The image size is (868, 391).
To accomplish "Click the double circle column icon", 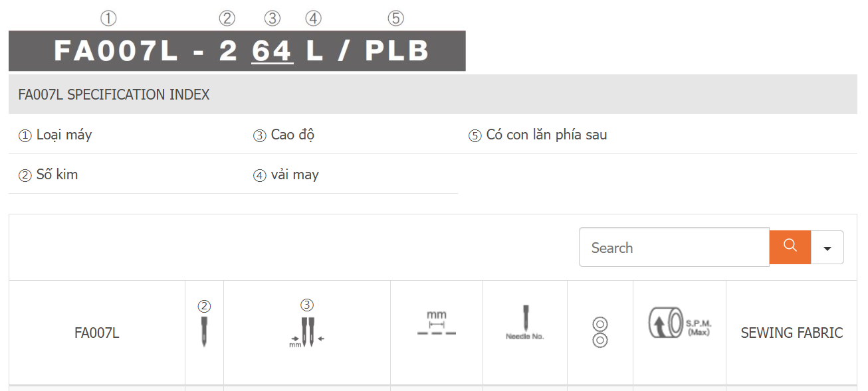I will coord(599,333).
